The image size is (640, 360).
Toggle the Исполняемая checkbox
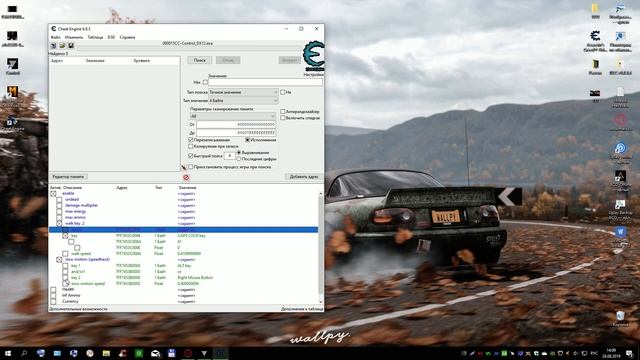pyautogui.click(x=247, y=140)
